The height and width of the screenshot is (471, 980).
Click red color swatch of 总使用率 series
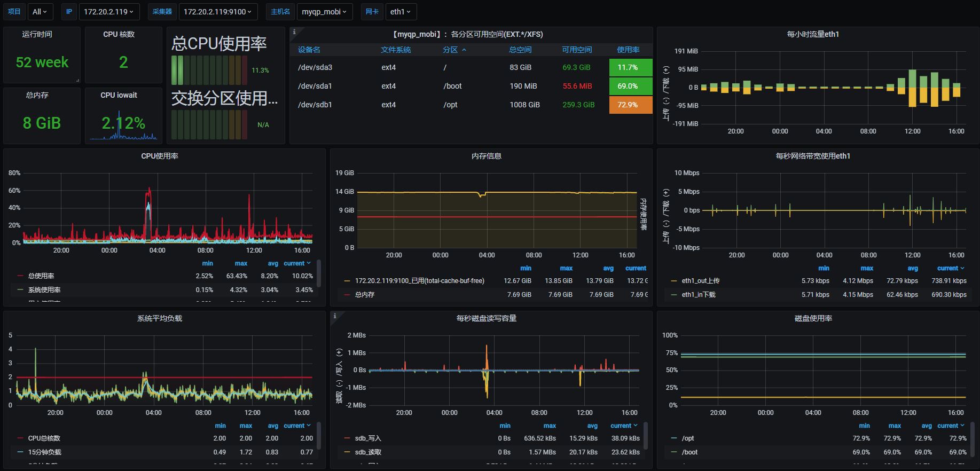[20, 276]
